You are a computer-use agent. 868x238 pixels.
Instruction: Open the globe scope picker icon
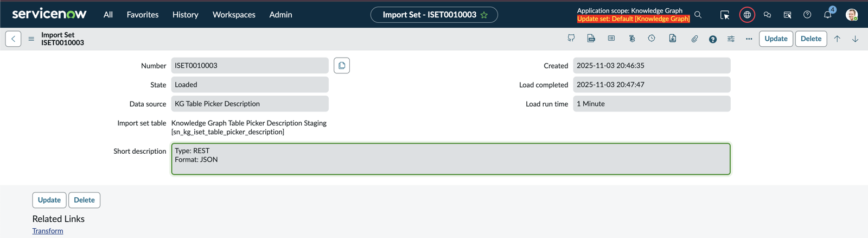pos(747,15)
